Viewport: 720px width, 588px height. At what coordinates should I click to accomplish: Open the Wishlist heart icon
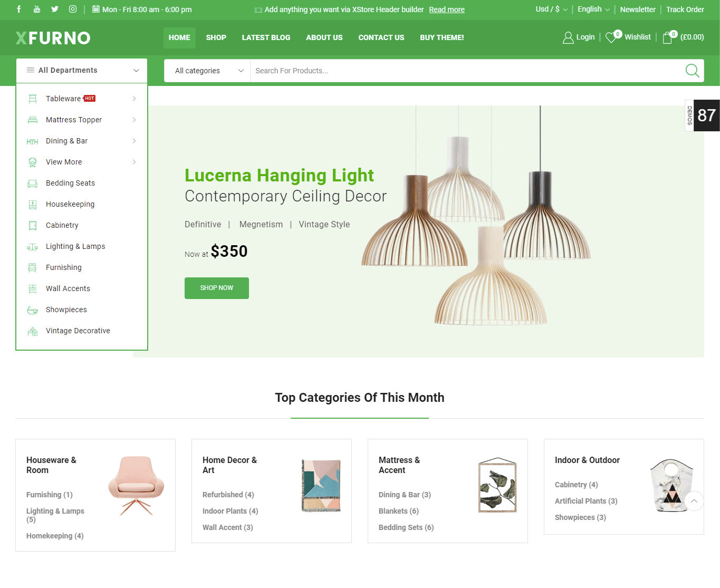pos(611,37)
